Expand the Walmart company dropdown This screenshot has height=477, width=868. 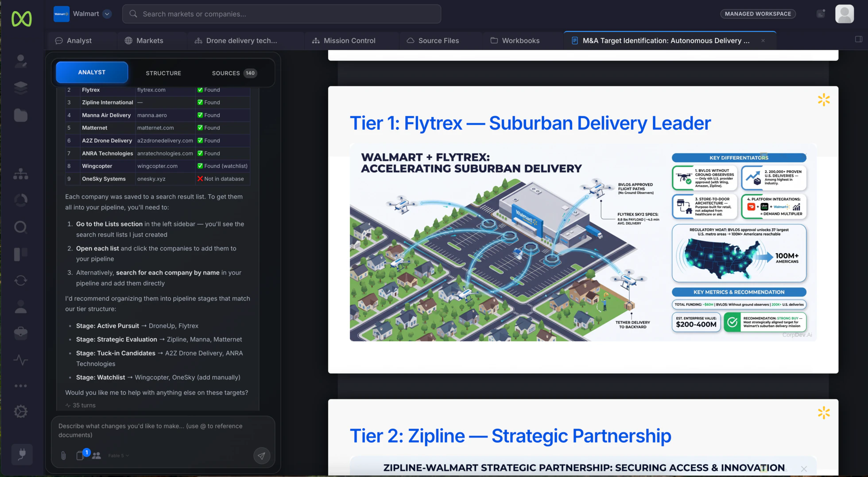(107, 14)
